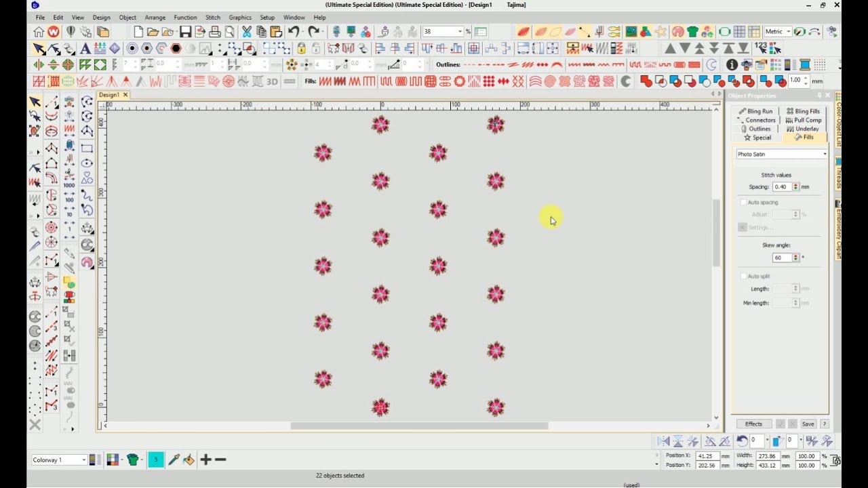Click the 1.00 mm stepper in toolbar

(x=806, y=81)
